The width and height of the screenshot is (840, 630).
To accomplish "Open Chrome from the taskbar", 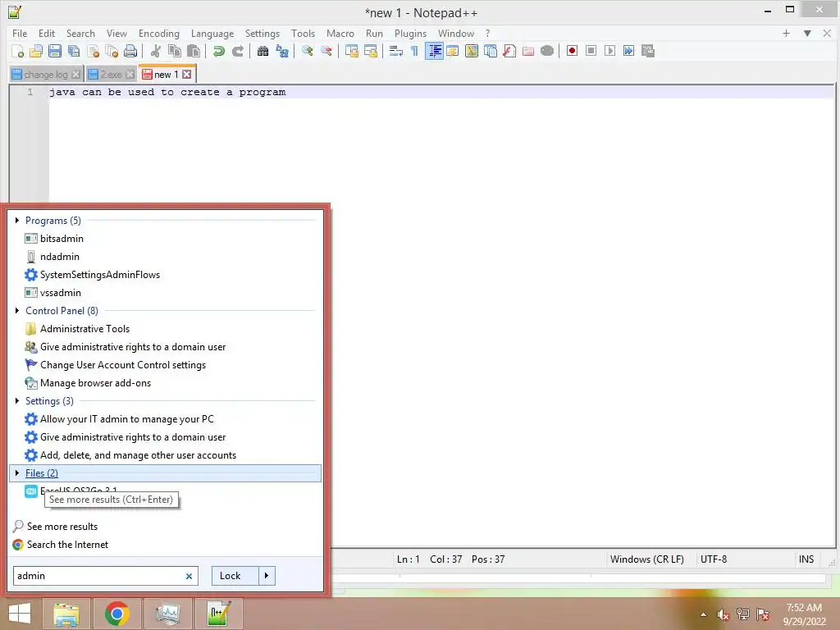I will coord(116,614).
